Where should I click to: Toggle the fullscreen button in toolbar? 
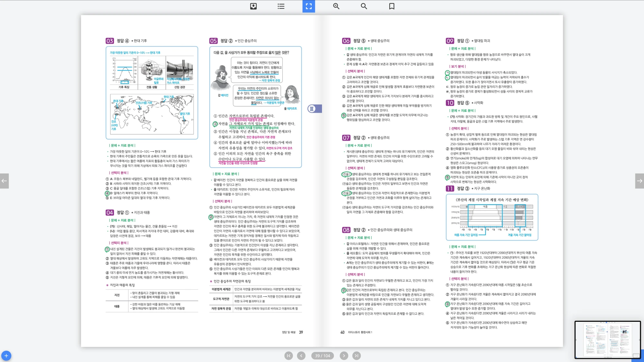pos(308,6)
